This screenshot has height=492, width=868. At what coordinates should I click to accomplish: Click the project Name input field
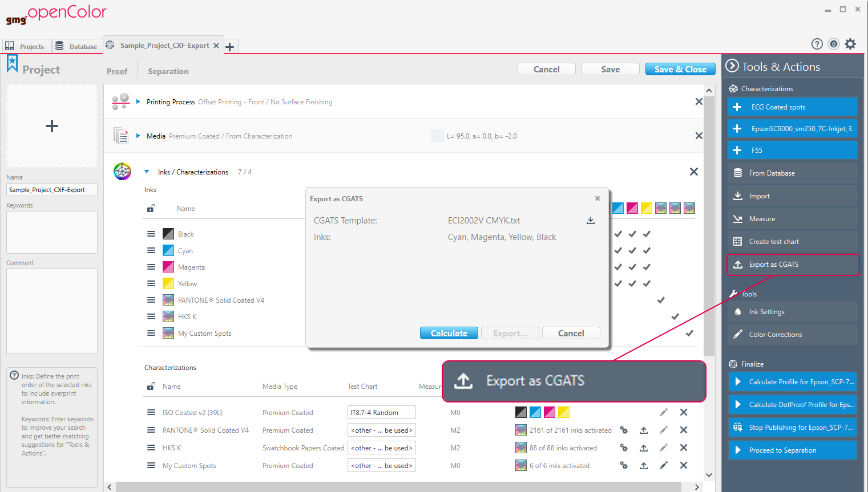[x=52, y=190]
